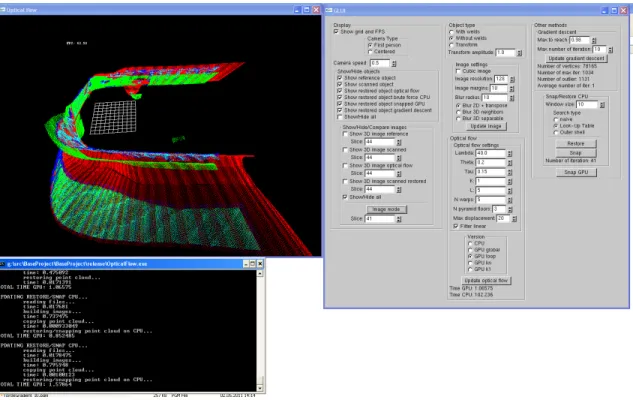Toggle Show restored object gradient descent

tap(340, 110)
